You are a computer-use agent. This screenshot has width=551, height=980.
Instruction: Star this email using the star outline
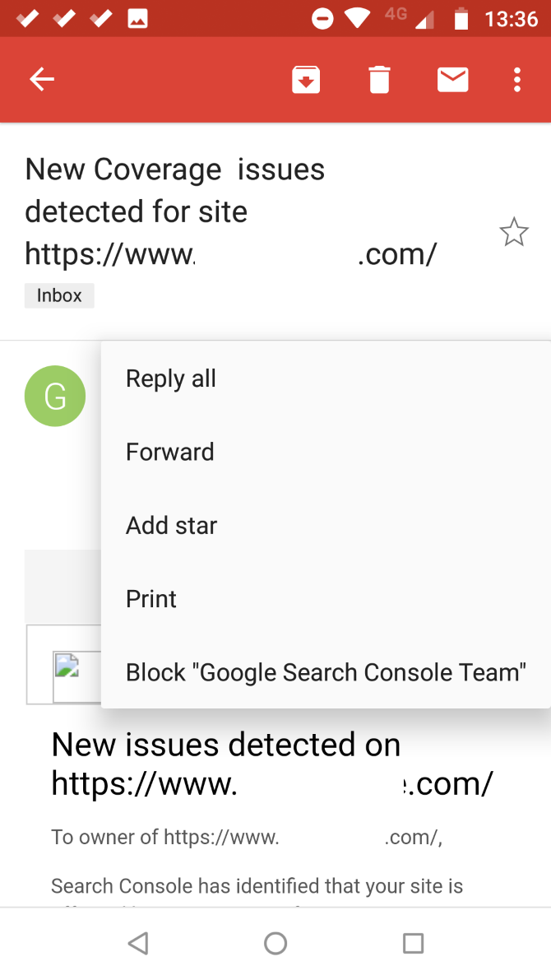click(x=514, y=232)
